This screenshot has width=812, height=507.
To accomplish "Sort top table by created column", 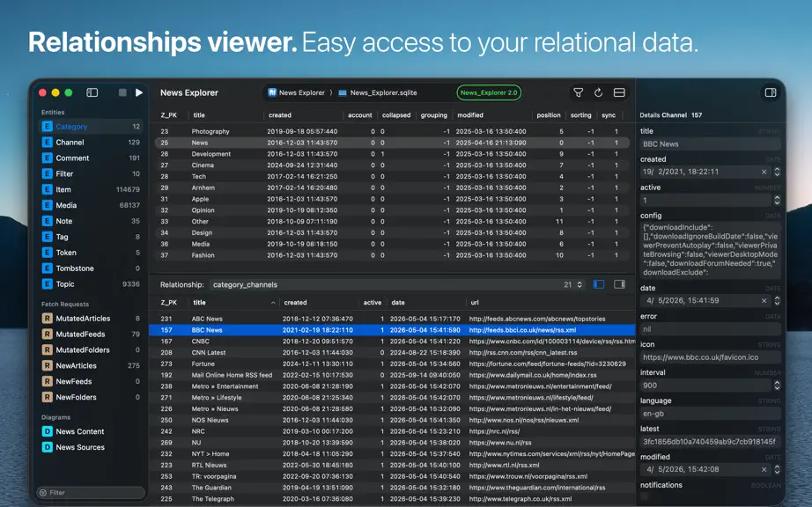I will [x=303, y=115].
